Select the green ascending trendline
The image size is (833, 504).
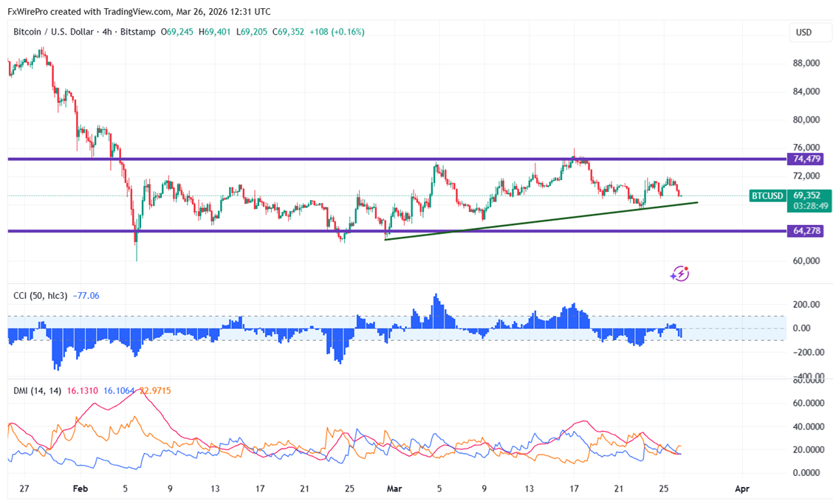pyautogui.click(x=541, y=221)
